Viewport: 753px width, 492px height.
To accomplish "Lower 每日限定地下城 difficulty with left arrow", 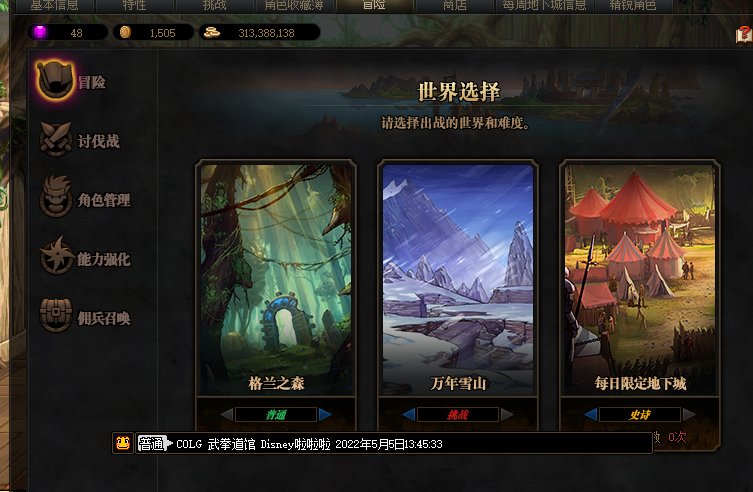I will click(591, 415).
